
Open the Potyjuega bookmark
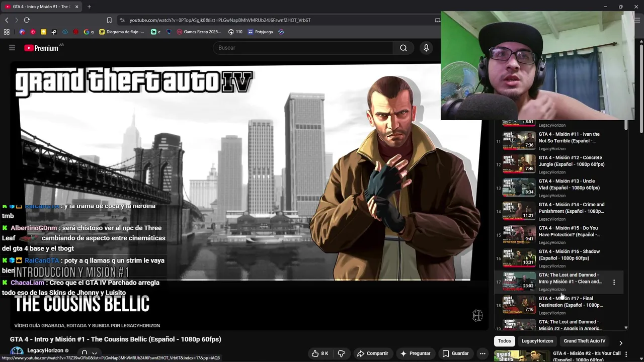[x=260, y=32]
